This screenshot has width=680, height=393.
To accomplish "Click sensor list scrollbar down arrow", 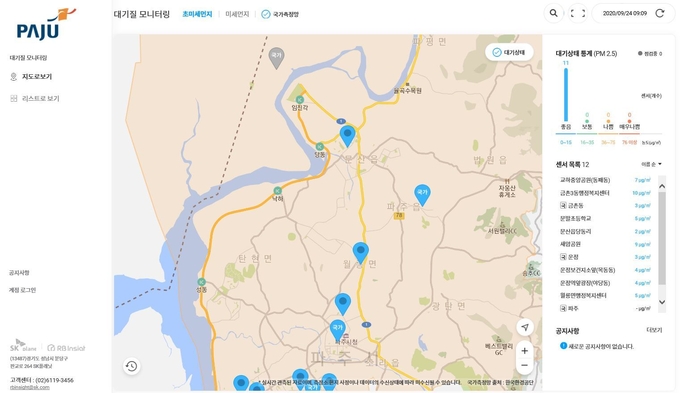I will 662,302.
